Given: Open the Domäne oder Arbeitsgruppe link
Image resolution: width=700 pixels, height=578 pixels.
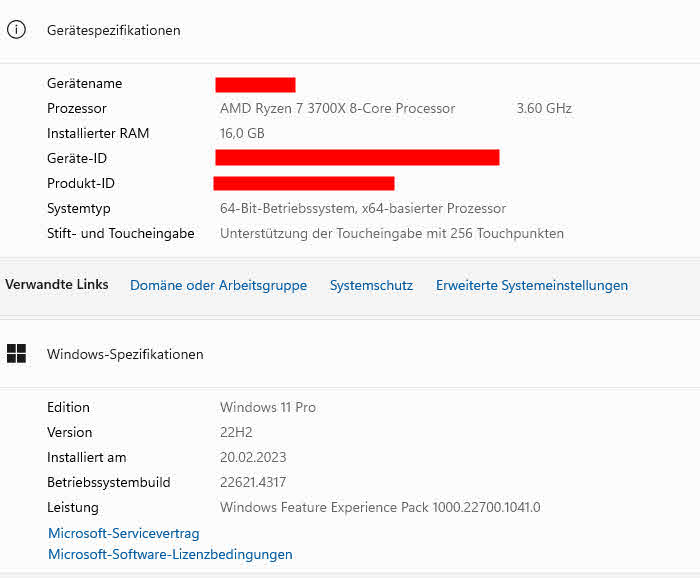Looking at the screenshot, I should [x=218, y=285].
